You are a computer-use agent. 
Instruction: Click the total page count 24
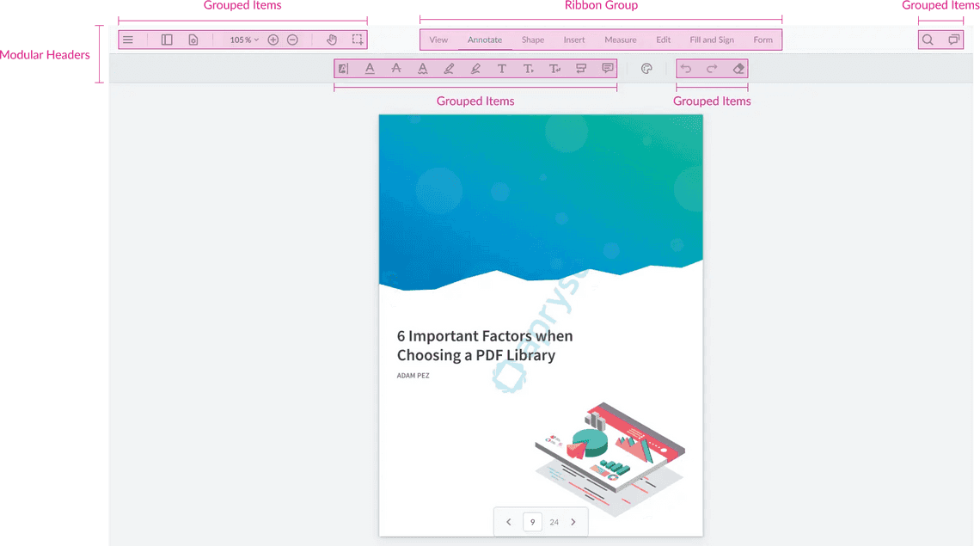click(x=554, y=522)
